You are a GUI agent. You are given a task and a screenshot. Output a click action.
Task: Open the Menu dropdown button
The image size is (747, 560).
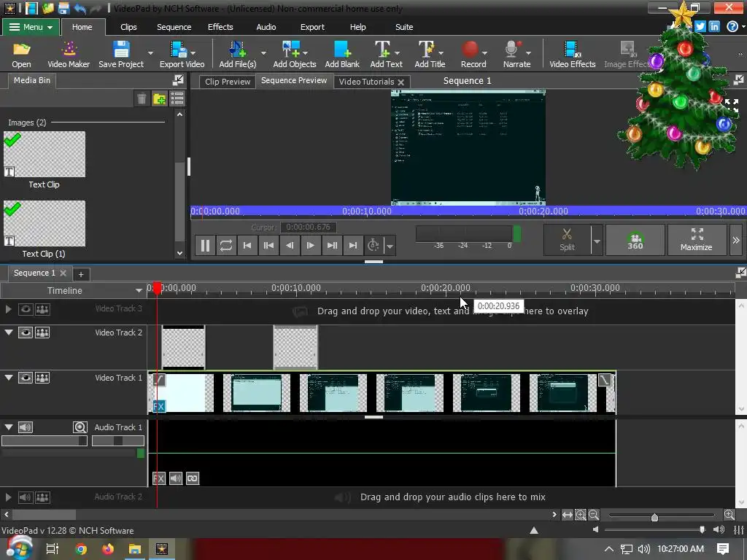pos(31,27)
